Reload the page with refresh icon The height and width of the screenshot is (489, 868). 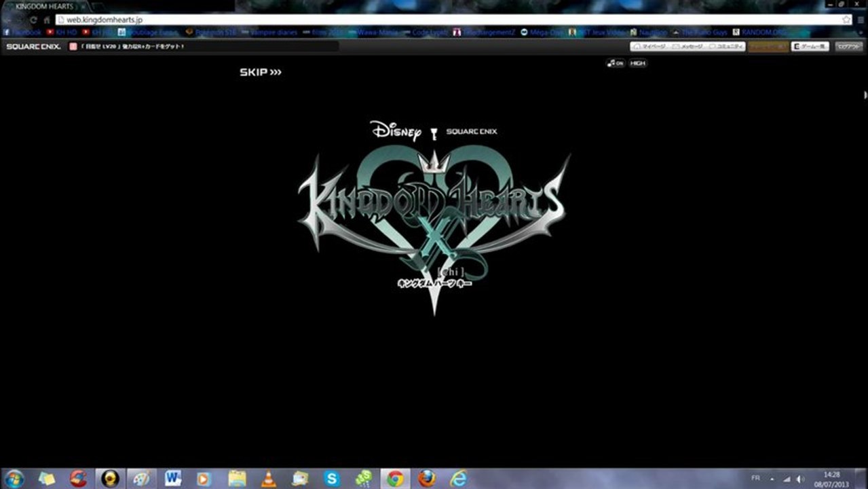click(x=33, y=20)
